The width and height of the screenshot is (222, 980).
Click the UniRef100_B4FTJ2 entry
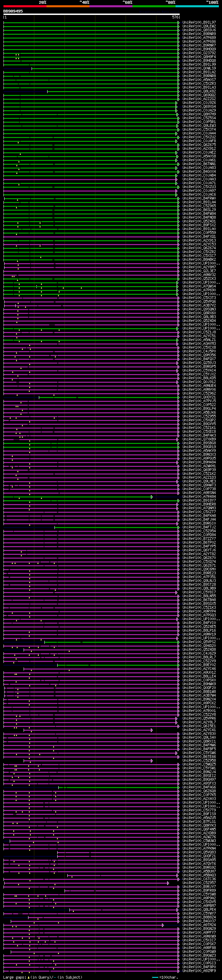[x=199, y=527]
